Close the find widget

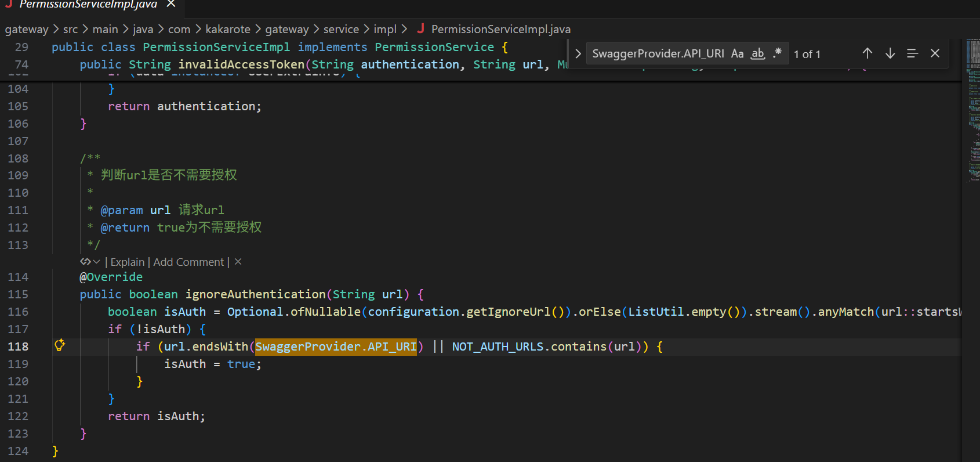click(935, 53)
